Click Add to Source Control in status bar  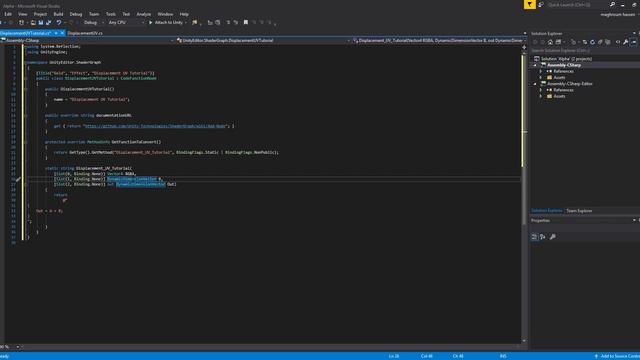tap(617, 356)
